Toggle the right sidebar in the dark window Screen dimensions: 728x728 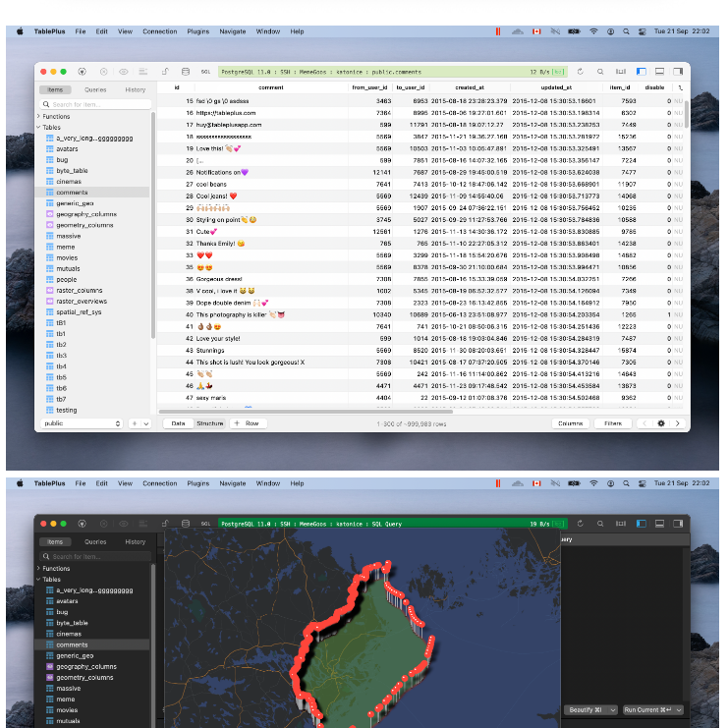pos(678,524)
